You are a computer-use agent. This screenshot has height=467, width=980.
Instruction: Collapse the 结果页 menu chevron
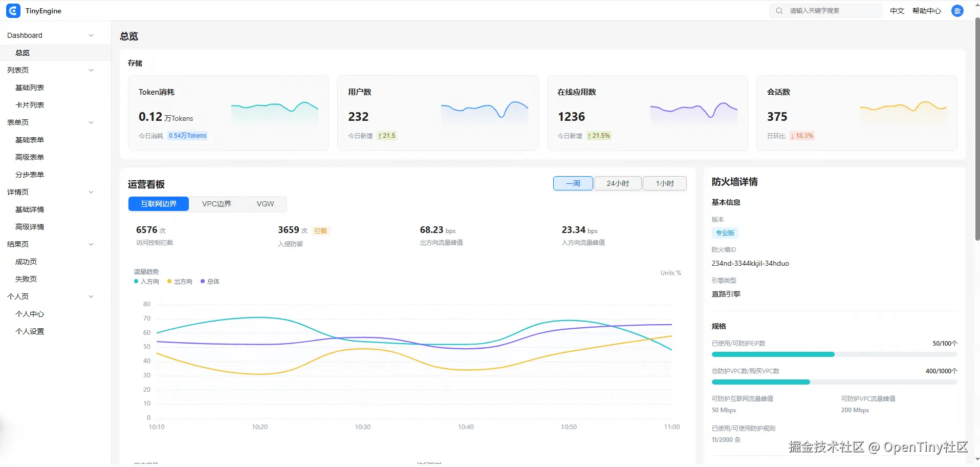pos(91,244)
